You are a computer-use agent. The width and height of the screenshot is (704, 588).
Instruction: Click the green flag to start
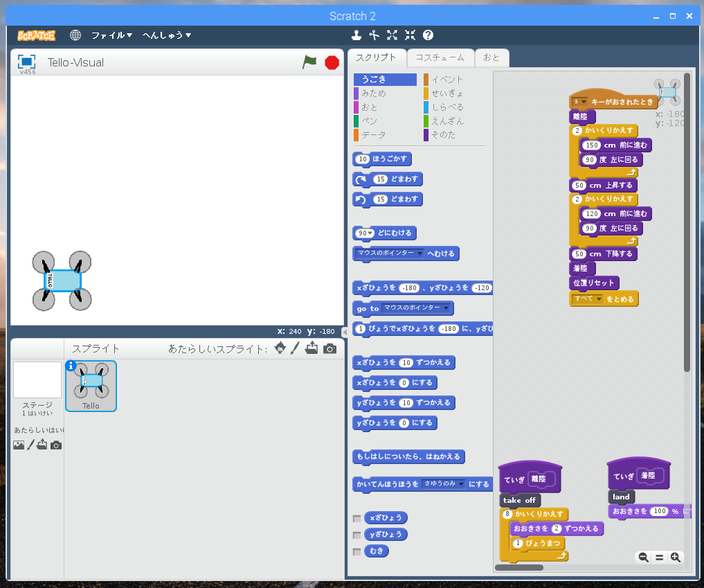[309, 62]
